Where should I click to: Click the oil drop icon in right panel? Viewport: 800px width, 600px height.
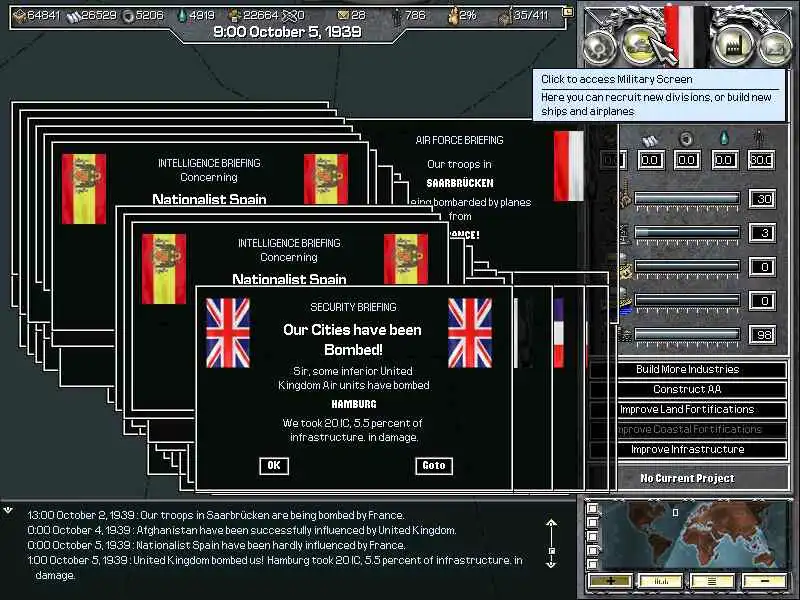(x=724, y=138)
